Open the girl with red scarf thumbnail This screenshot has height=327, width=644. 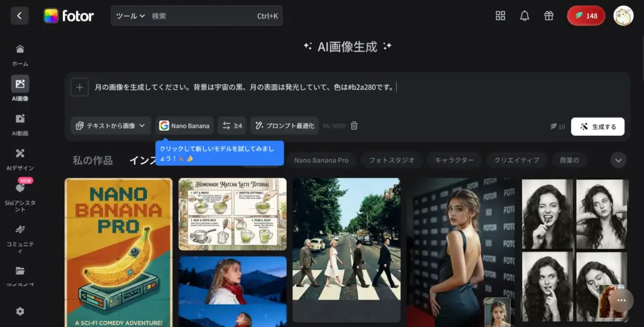[x=233, y=292]
